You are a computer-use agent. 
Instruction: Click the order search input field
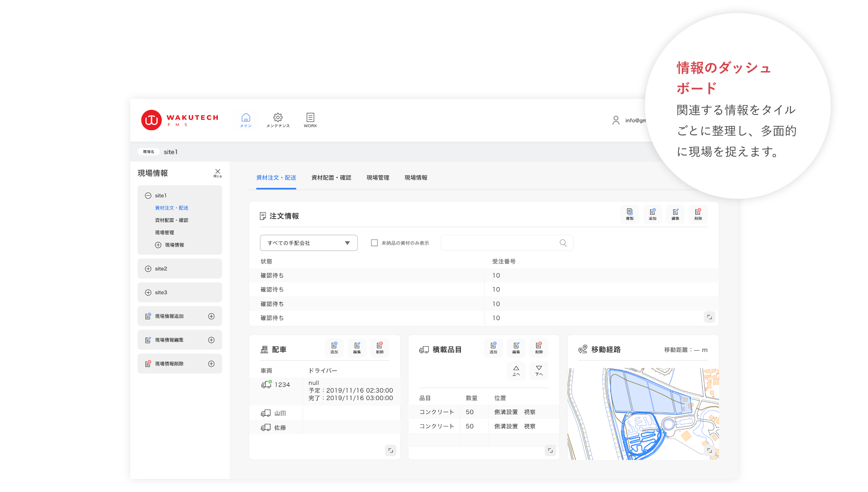pos(499,243)
